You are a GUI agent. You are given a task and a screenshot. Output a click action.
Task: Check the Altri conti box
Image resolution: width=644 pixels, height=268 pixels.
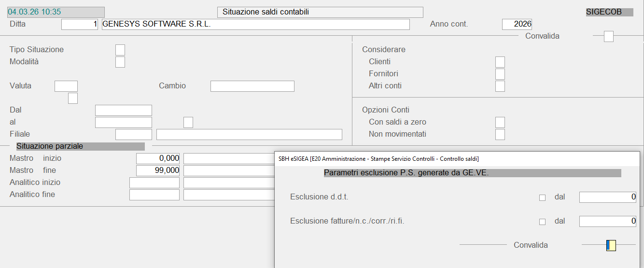500,86
